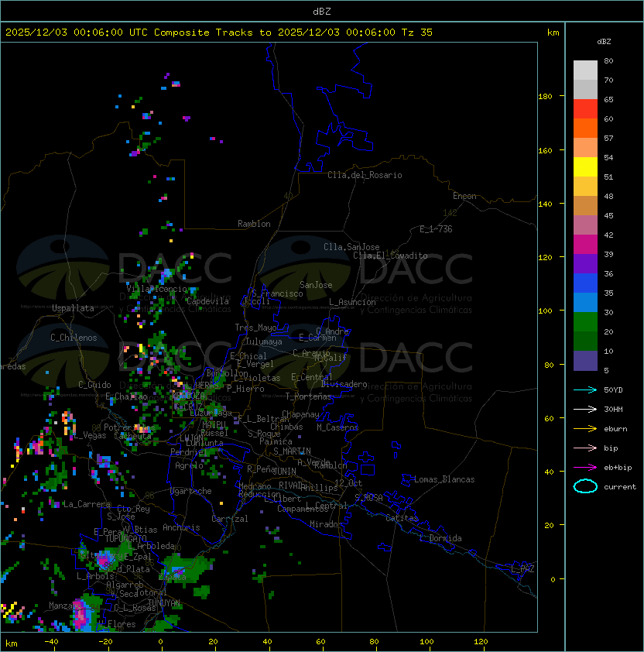Click the 'km' label in the top right
Screen dimensions: 644x652
[x=553, y=33]
